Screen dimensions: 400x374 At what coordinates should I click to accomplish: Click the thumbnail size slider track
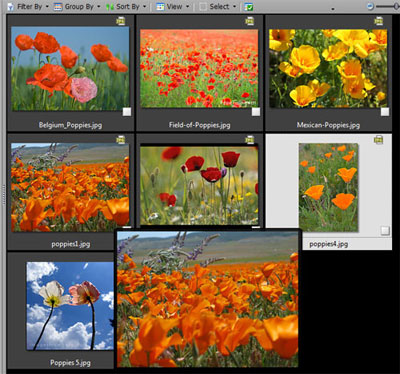click(x=387, y=6)
